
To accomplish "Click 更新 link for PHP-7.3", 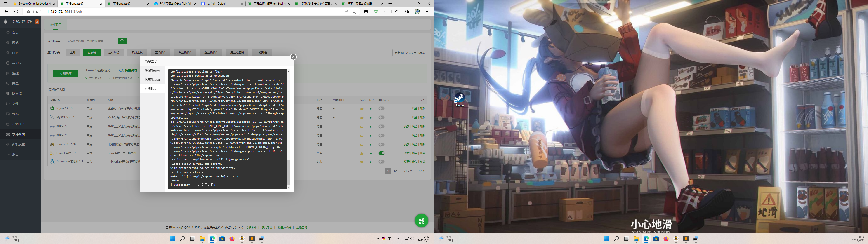I will click(x=407, y=127).
